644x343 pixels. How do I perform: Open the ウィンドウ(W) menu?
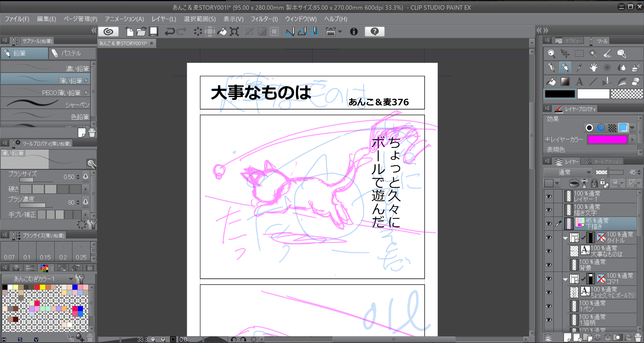point(301,19)
